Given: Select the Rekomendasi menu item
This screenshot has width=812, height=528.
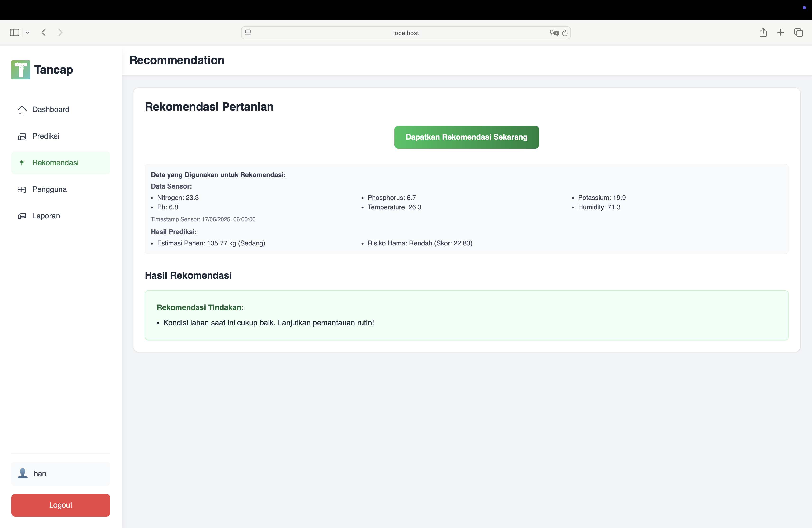Looking at the screenshot, I should (x=61, y=163).
